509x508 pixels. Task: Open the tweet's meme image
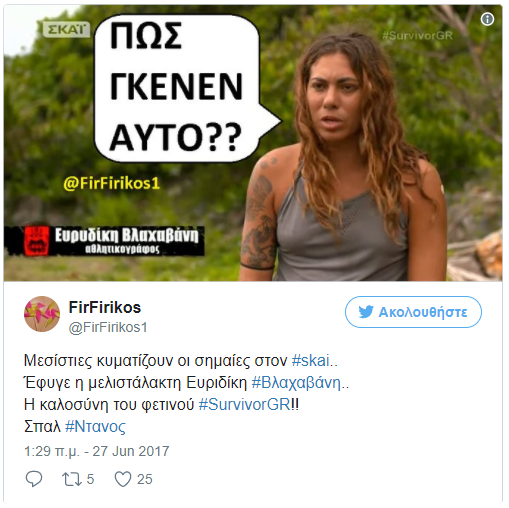[x=253, y=143]
